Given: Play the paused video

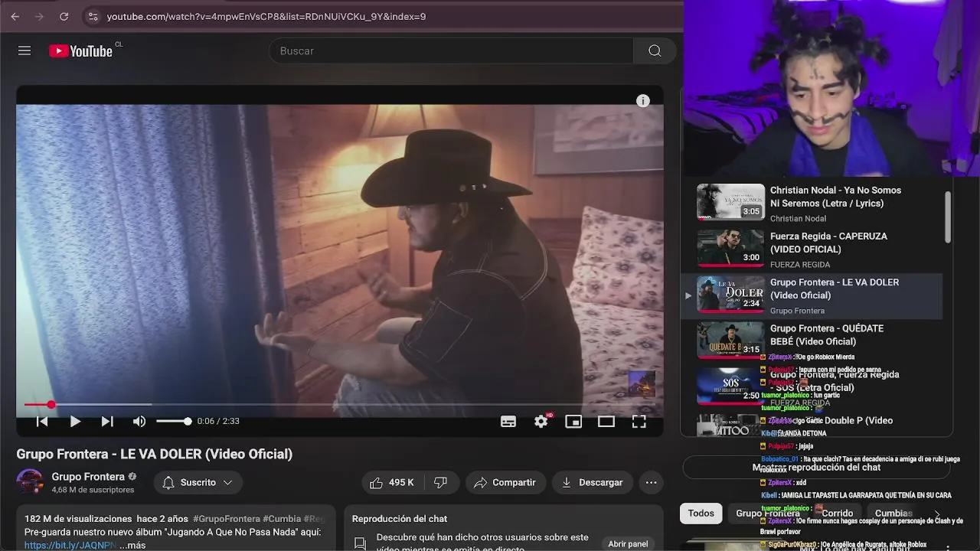Looking at the screenshot, I should (75, 421).
